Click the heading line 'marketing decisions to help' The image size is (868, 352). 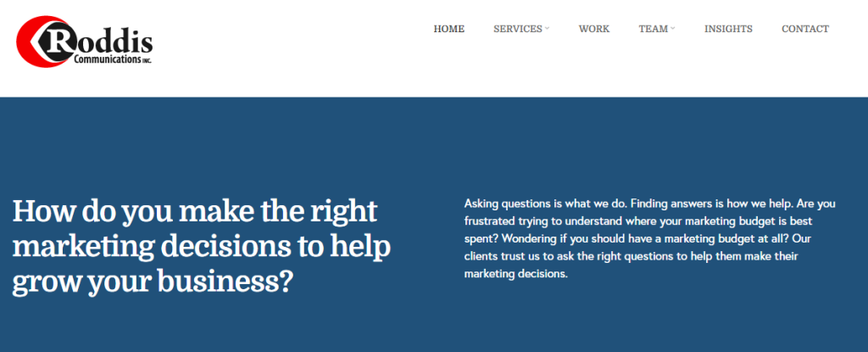(202, 248)
